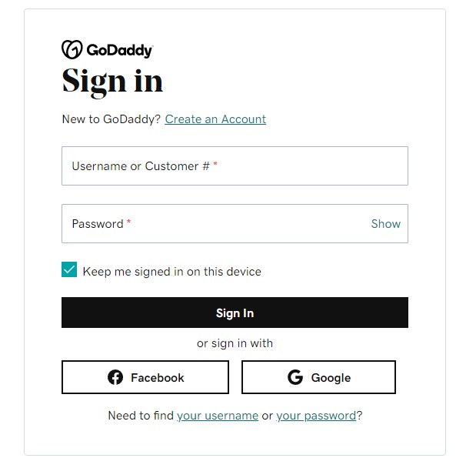The image size is (476, 458).
Task: Focus the Password input field
Action: (x=235, y=224)
